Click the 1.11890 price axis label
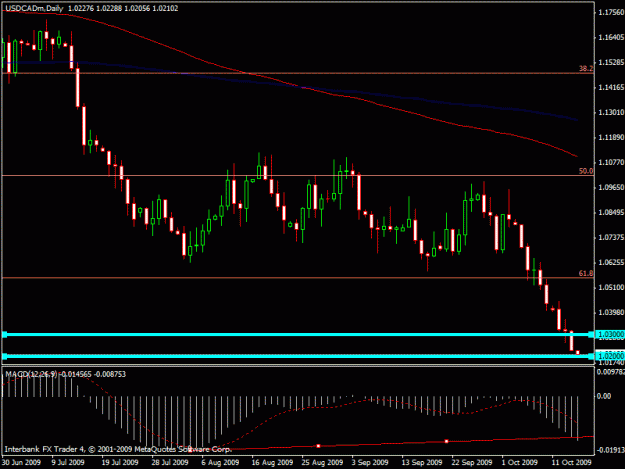Screen dimensions: 625x469 (611, 137)
